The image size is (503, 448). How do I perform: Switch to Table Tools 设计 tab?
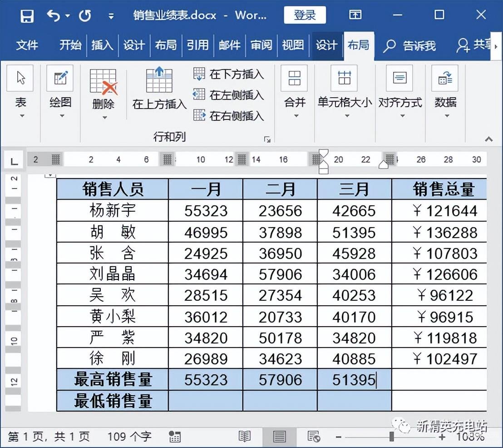click(x=326, y=45)
